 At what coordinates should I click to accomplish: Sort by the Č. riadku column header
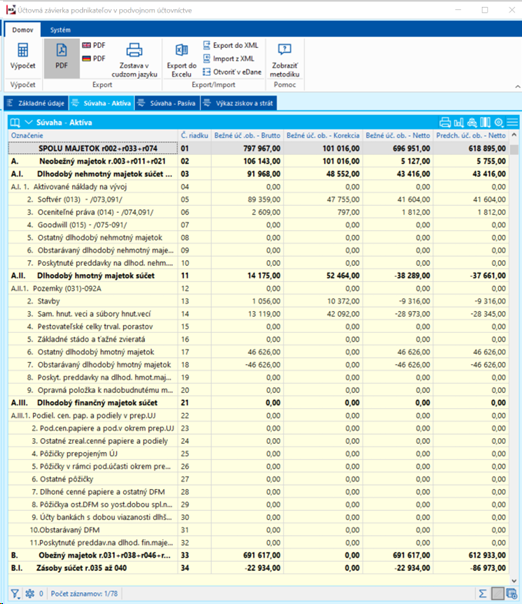(195, 135)
